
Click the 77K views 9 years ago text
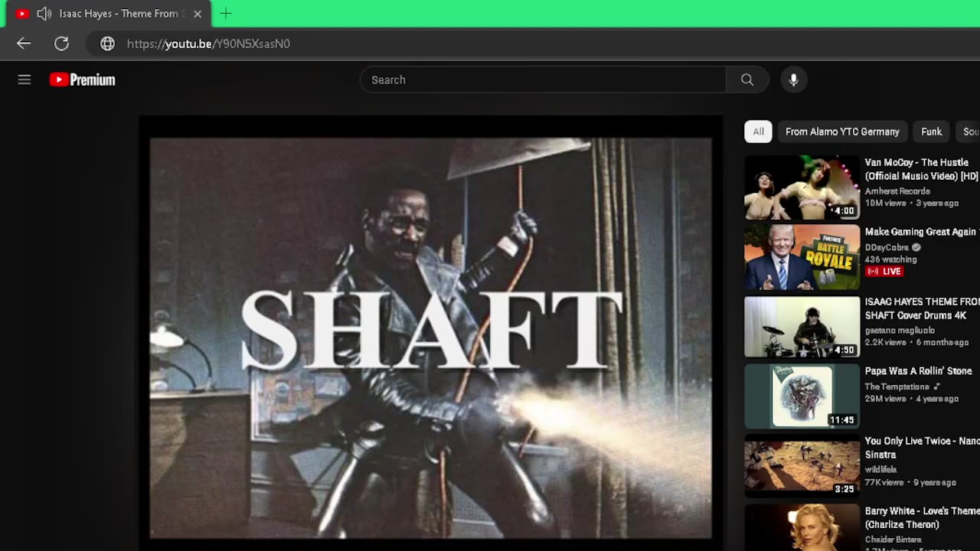tap(910, 482)
